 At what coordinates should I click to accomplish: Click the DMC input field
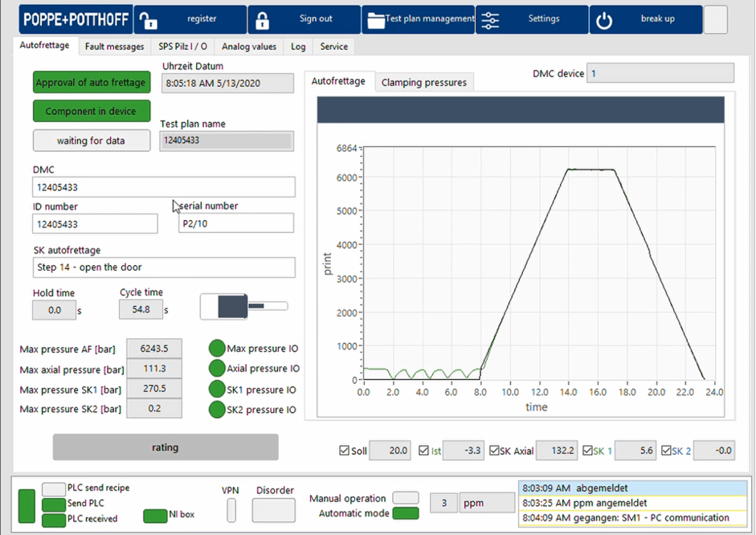click(163, 187)
